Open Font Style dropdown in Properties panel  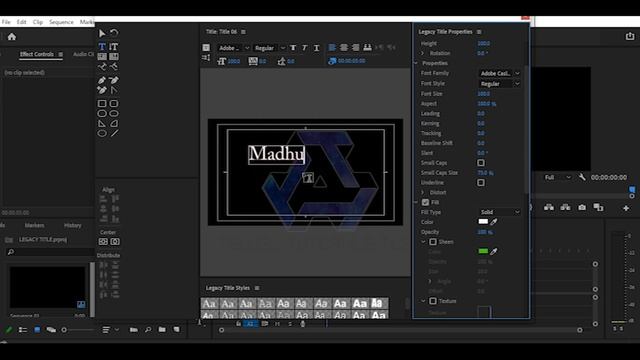pyautogui.click(x=500, y=84)
